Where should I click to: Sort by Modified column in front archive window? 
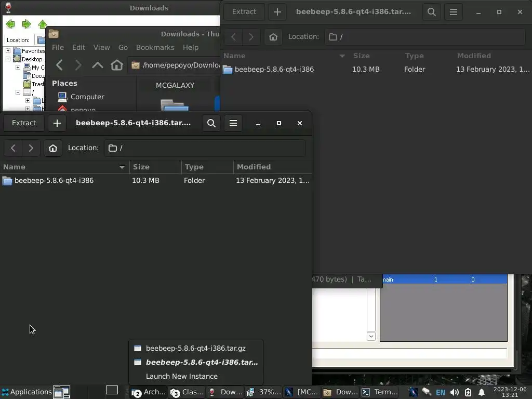click(x=272, y=167)
